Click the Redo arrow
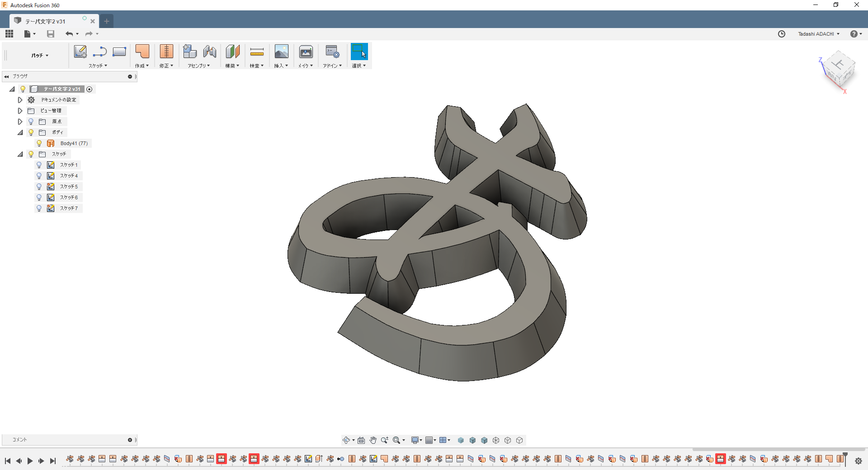Viewport: 868px width, 470px height. coord(89,34)
